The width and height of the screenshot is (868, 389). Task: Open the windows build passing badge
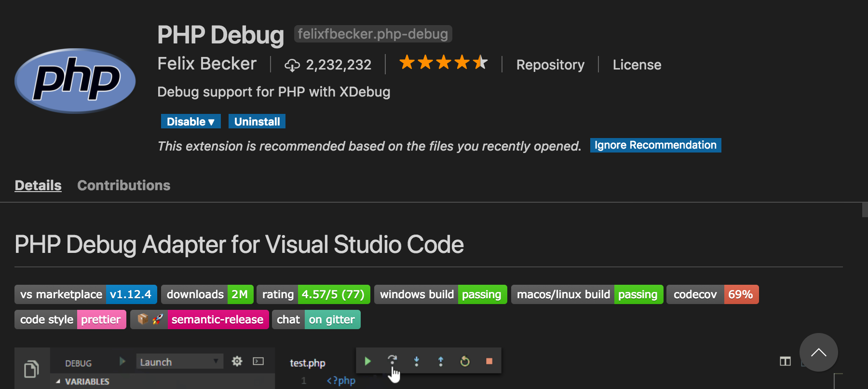click(441, 294)
